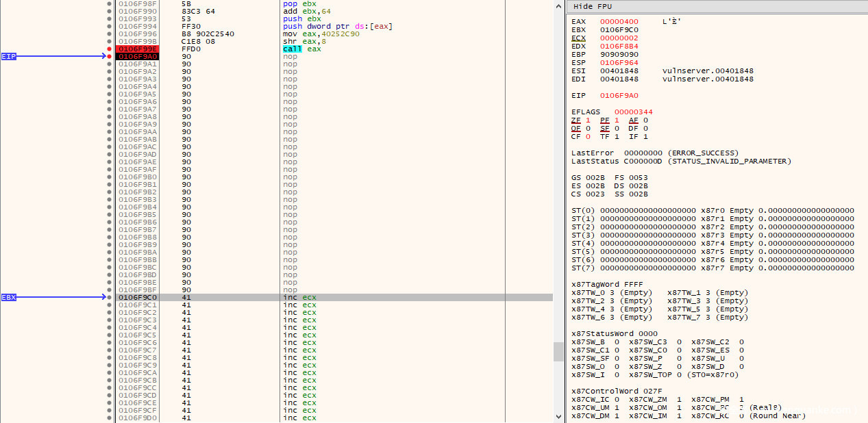The width and height of the screenshot is (868, 423).
Task: Set breakpoint bullet at address 0106F9C0
Action: (110, 297)
